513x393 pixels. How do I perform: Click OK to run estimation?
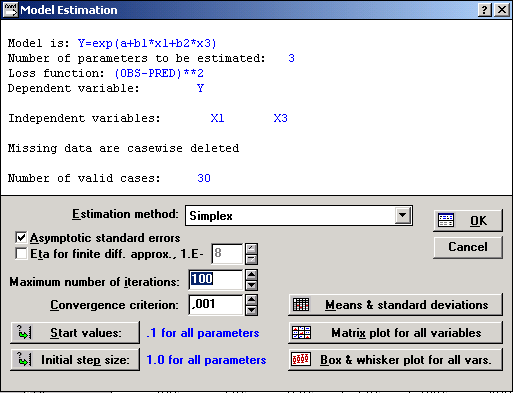click(x=468, y=221)
